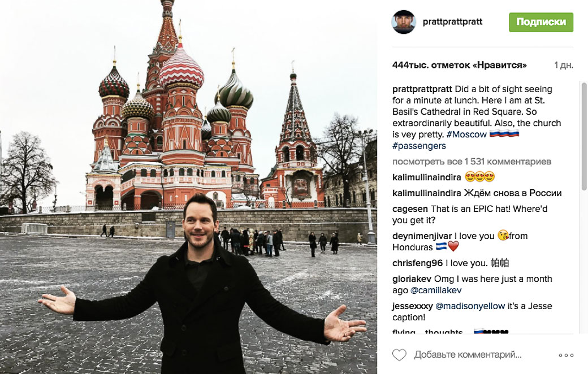Image resolution: width=588 pixels, height=374 pixels.
Task: Open the prattprattpratt username in header
Action: point(452,21)
